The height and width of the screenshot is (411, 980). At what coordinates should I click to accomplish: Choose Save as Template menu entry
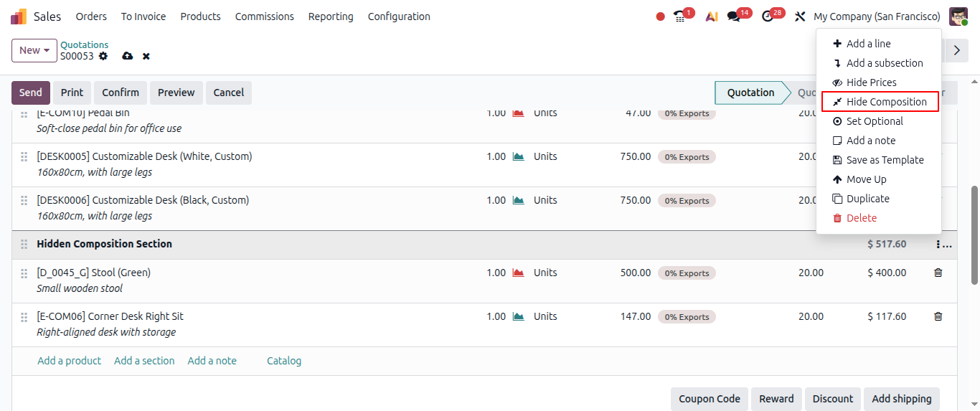(x=878, y=160)
